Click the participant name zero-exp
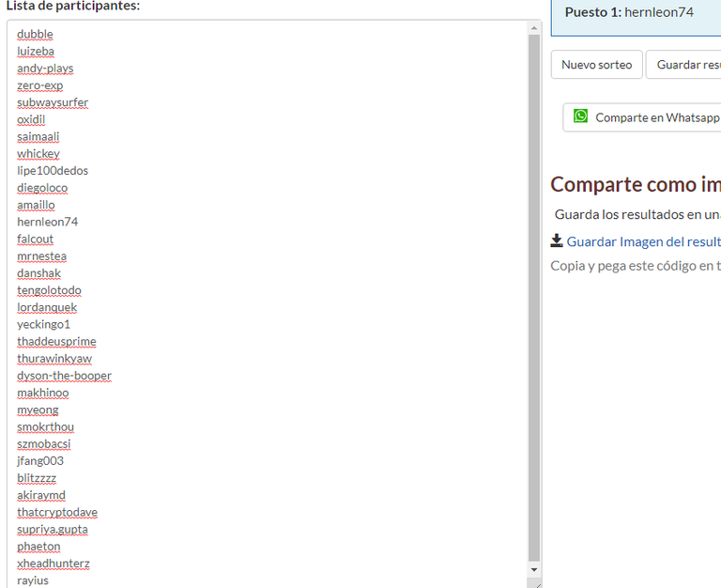This screenshot has width=721, height=588. [40, 85]
